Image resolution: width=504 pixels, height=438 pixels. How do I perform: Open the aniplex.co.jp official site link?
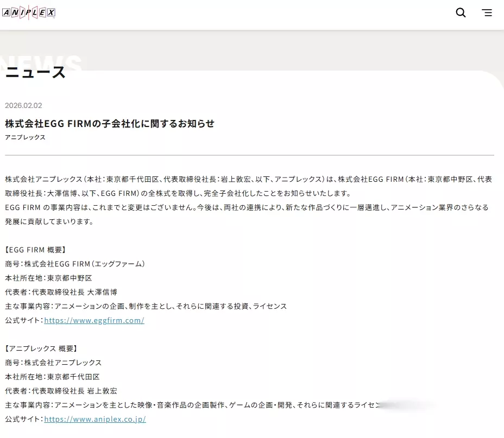95,419
